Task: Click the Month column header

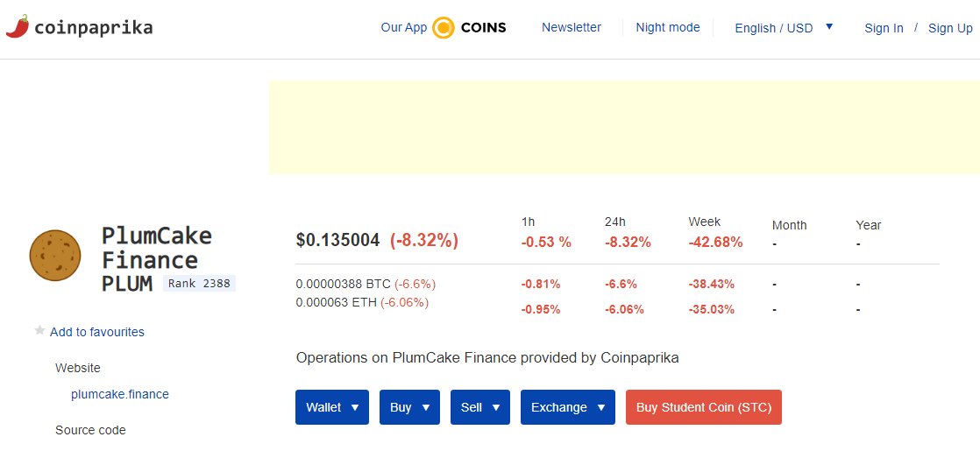Action: [790, 225]
